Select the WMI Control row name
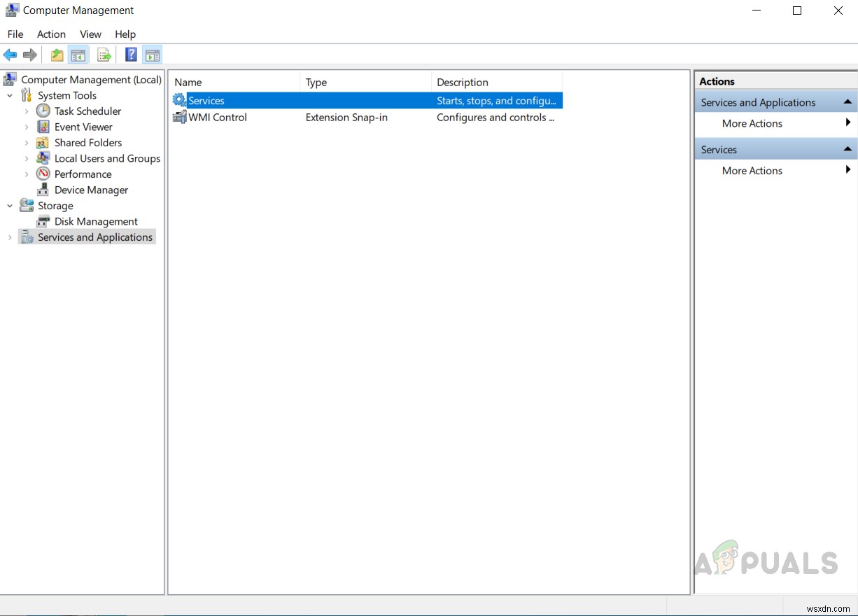 pyautogui.click(x=218, y=117)
